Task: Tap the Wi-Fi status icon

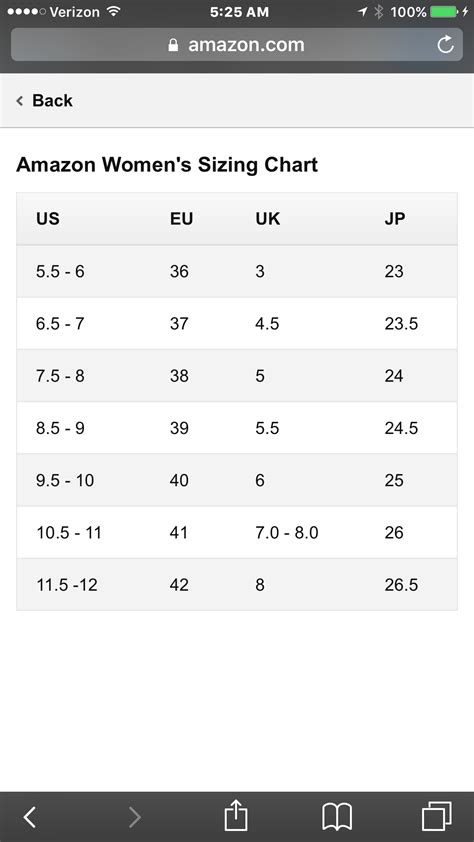Action: pos(113,11)
